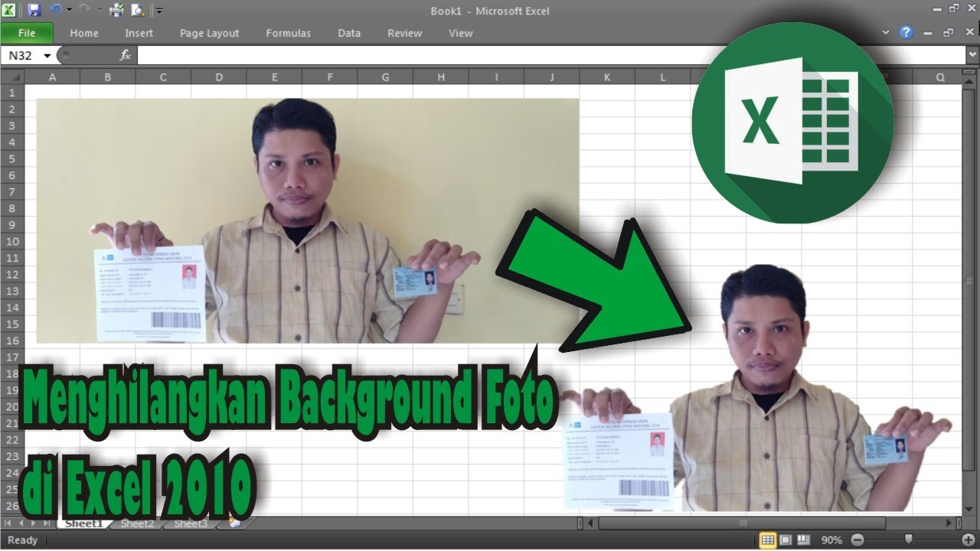
Task: Select the Sheet2 worksheet tab
Action: point(138,523)
